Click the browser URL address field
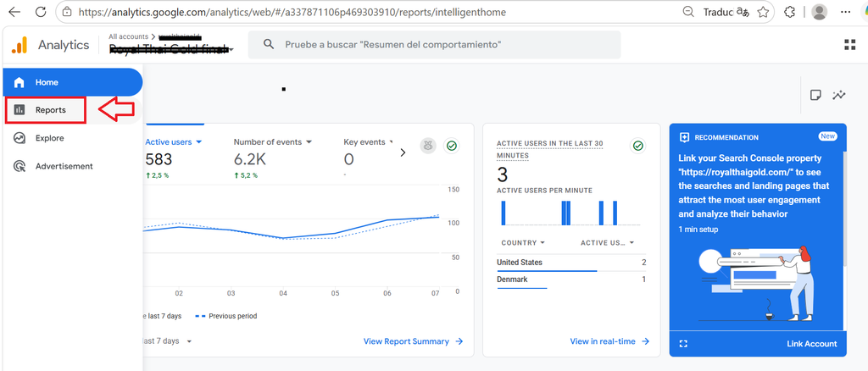 (292, 12)
